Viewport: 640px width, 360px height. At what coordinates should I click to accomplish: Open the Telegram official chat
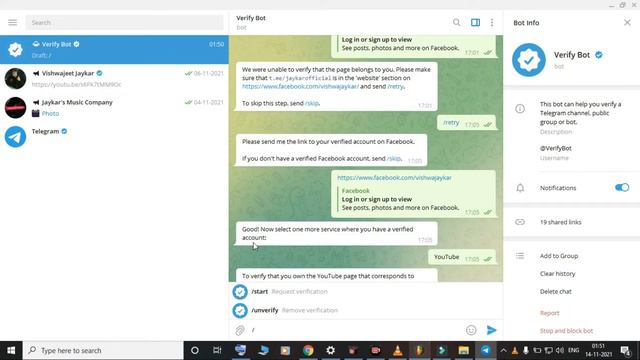[x=114, y=136]
